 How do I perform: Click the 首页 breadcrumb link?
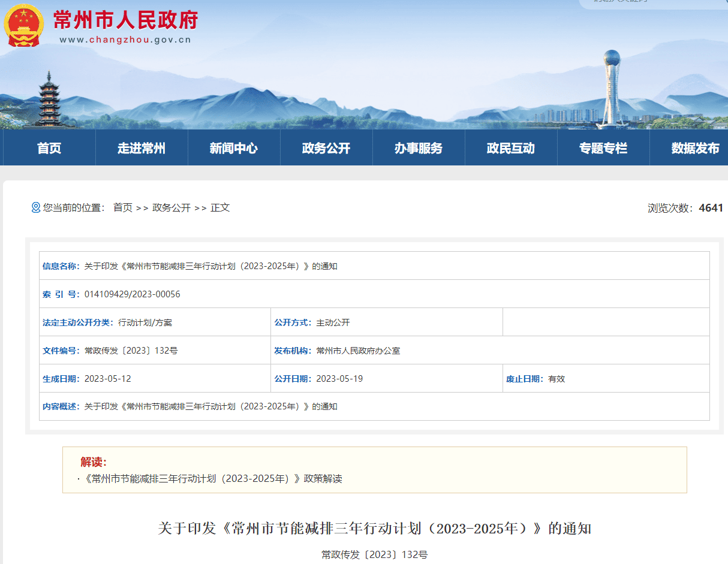(123, 207)
